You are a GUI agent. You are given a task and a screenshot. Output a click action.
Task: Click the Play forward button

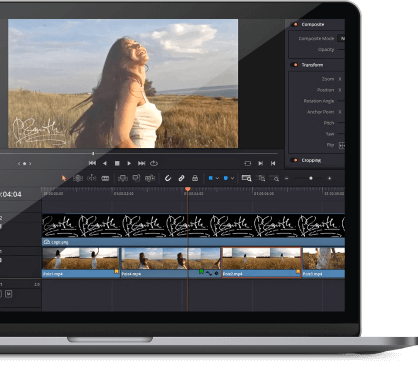pos(129,163)
